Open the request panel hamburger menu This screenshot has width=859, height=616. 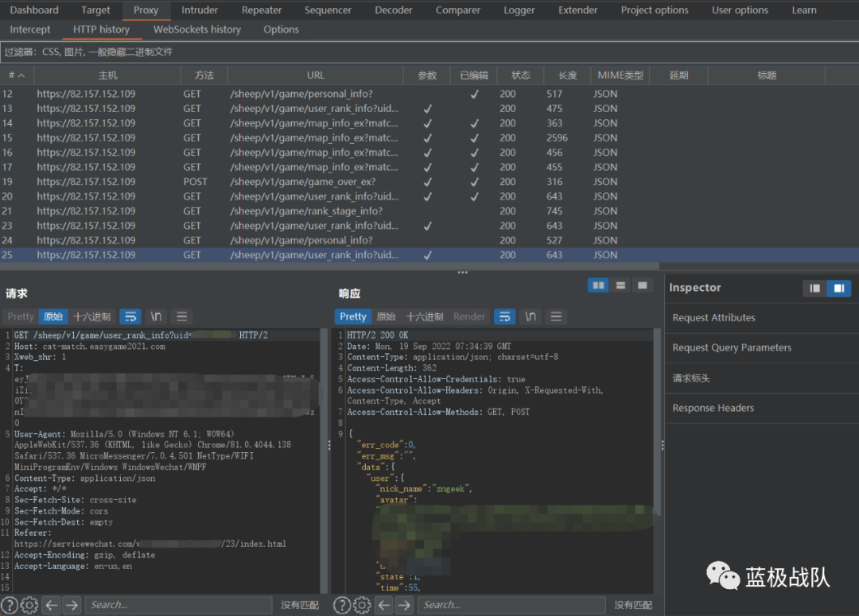(x=182, y=316)
